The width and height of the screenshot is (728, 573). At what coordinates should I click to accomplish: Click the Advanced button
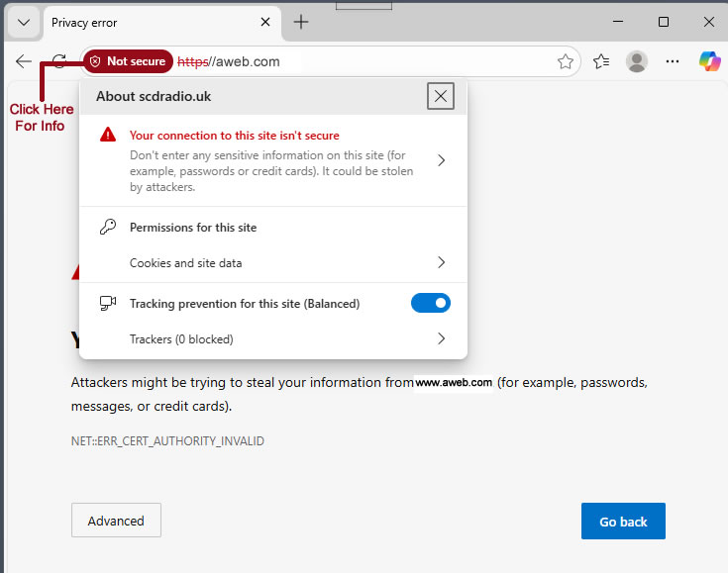click(116, 521)
